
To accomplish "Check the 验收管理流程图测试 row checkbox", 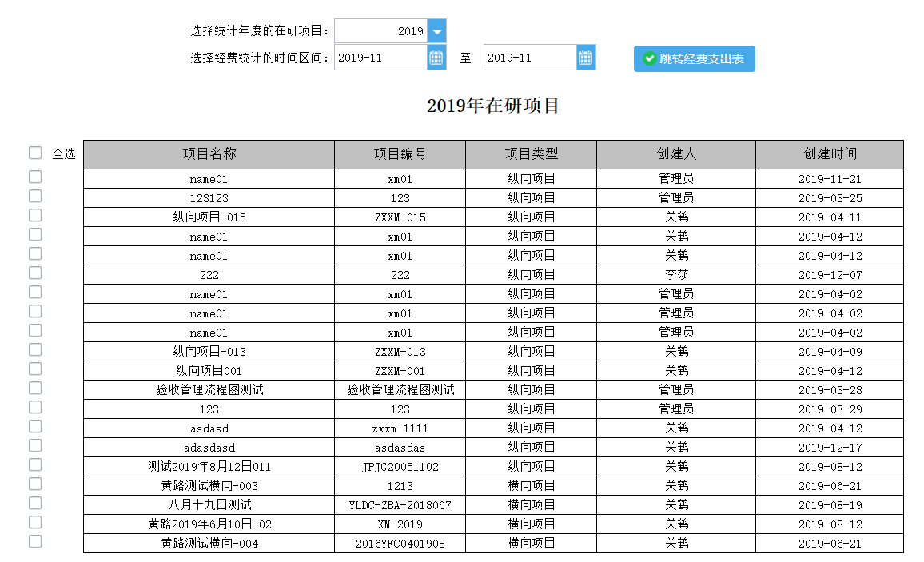I will (x=35, y=388).
